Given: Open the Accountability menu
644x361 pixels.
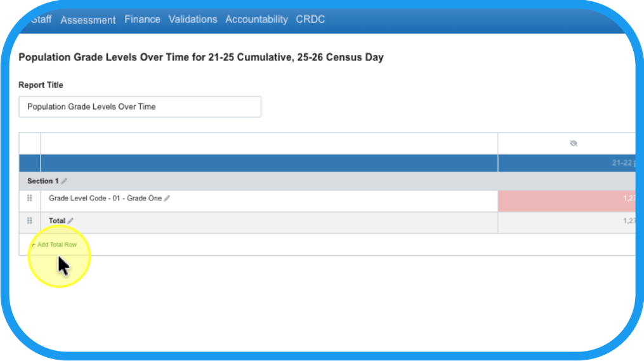Looking at the screenshot, I should [256, 20].
